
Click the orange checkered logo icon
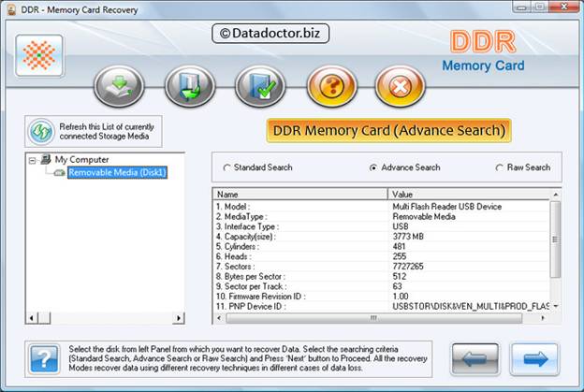[39, 56]
